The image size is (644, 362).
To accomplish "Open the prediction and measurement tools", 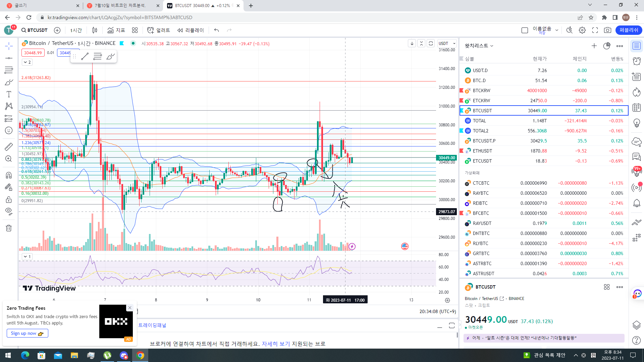I will click(x=9, y=118).
